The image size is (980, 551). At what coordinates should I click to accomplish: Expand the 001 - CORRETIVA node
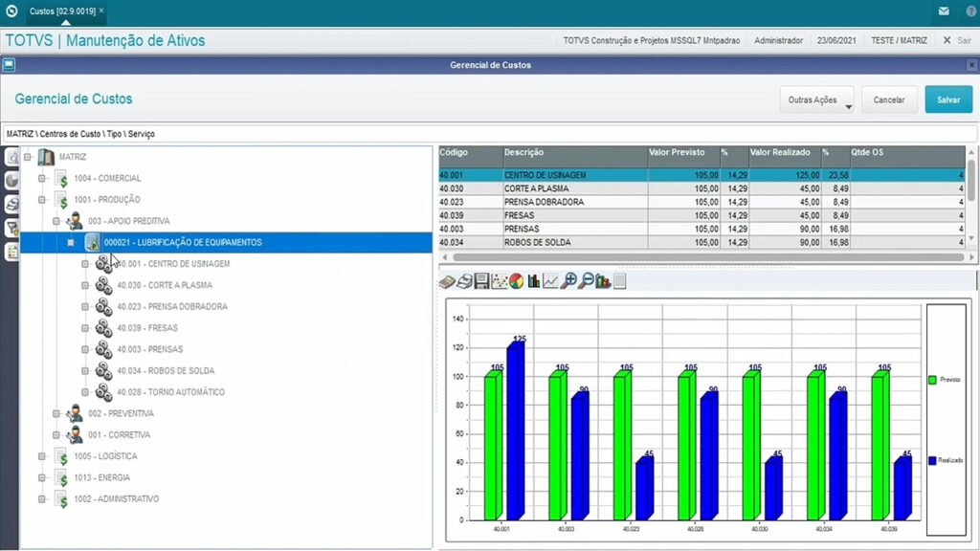tap(56, 435)
